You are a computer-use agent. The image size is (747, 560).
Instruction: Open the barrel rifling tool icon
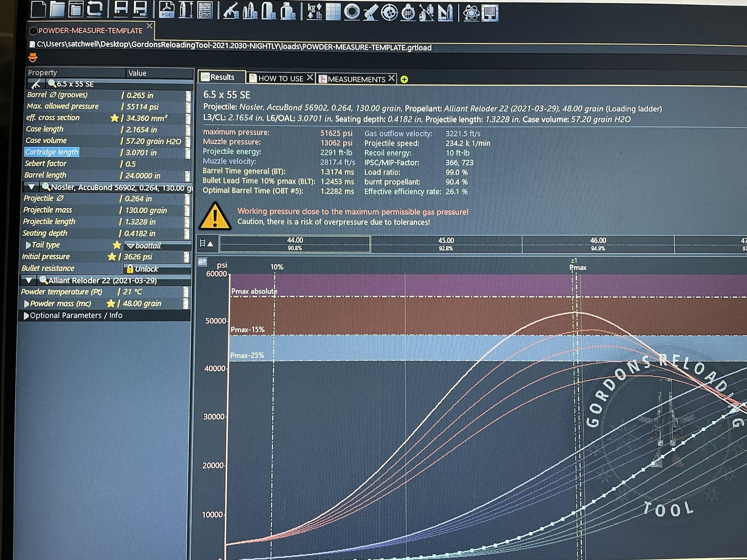click(x=352, y=12)
